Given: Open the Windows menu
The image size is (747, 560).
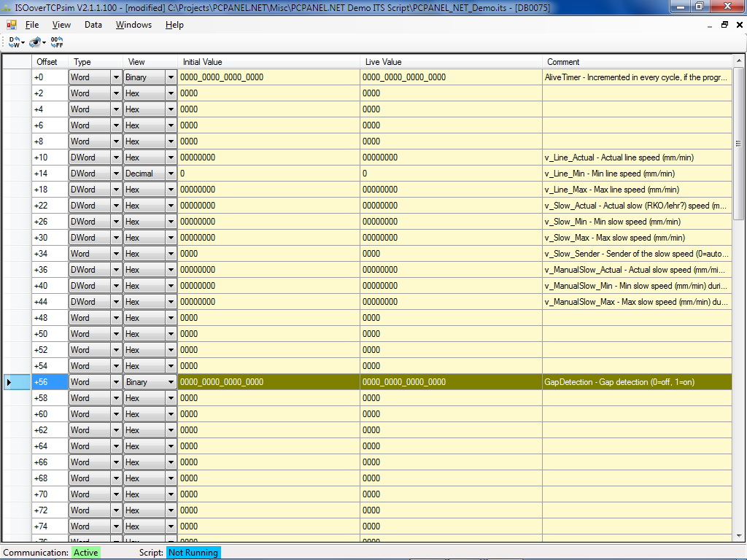Looking at the screenshot, I should (x=133, y=25).
